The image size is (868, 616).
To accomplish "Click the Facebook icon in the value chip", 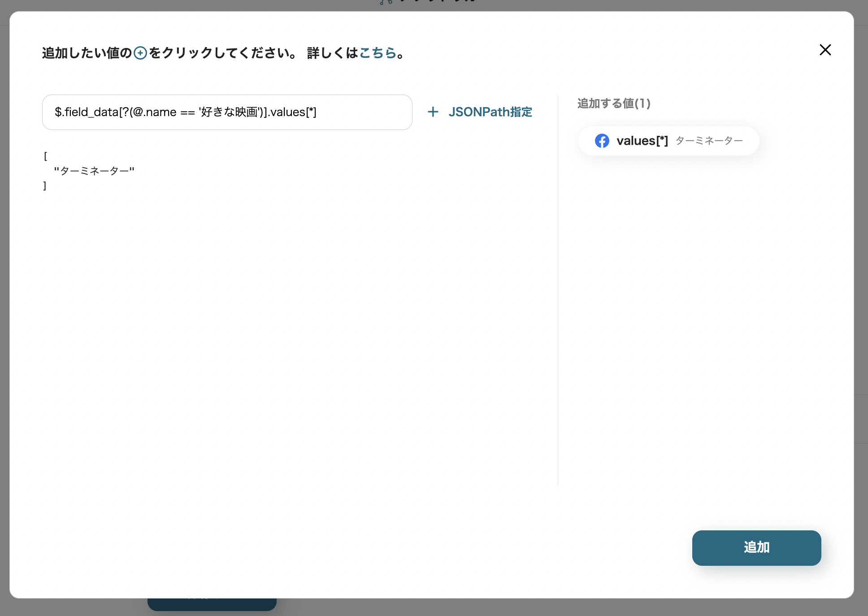I will click(x=602, y=141).
